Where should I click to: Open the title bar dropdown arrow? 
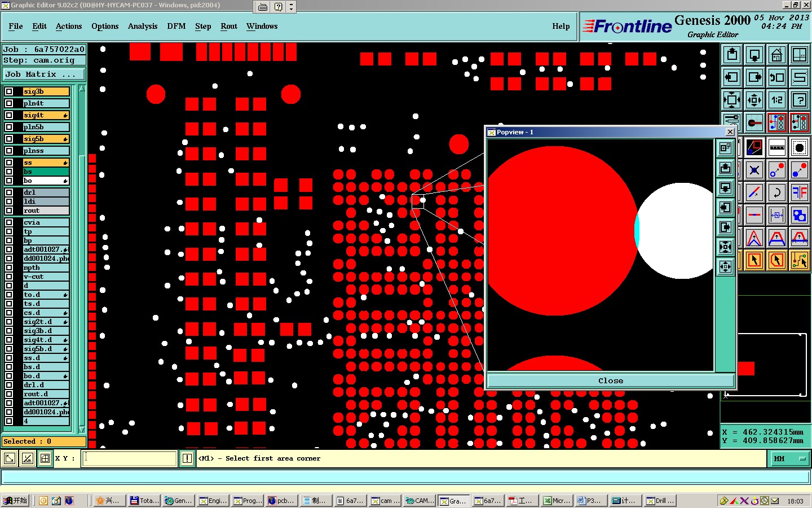coord(291,7)
